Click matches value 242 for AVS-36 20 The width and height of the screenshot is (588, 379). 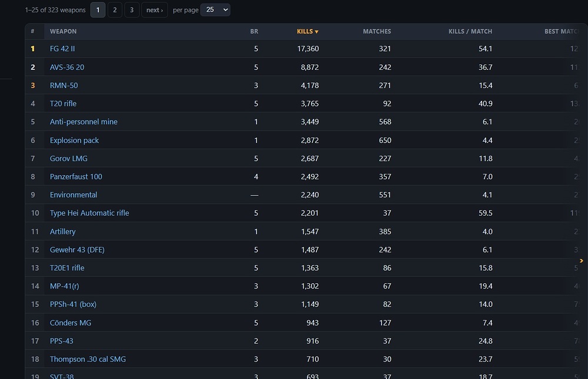[x=385, y=68]
